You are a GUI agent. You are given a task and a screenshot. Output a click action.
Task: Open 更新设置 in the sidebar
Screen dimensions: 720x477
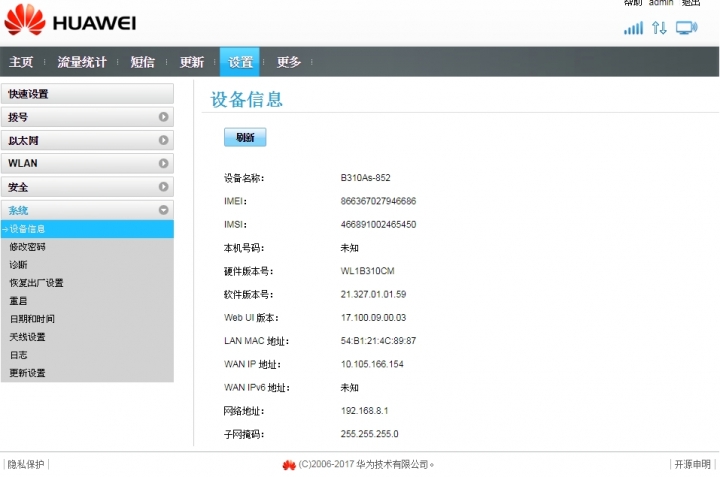pos(28,373)
